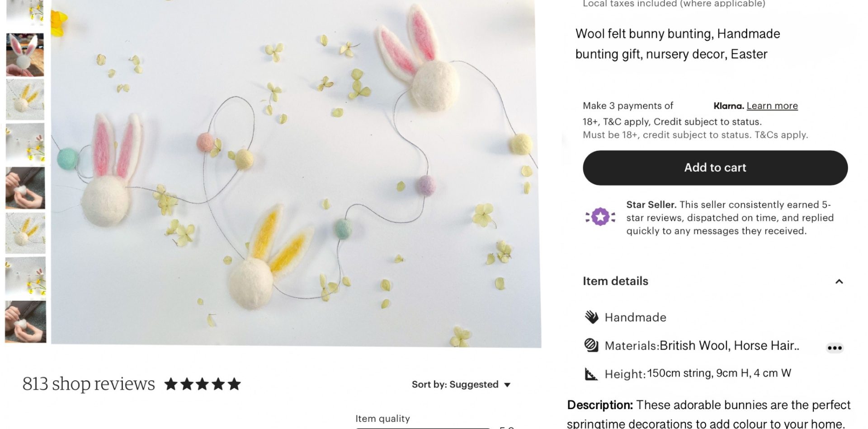Click the Height ruler icon

[591, 374]
